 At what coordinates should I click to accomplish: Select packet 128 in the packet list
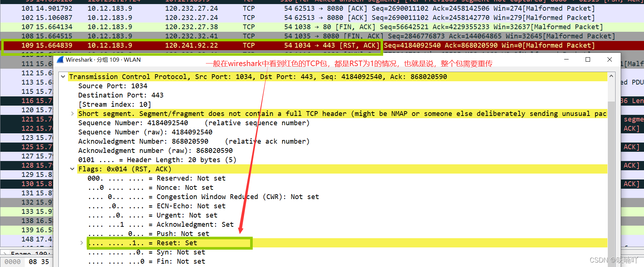pyautogui.click(x=27, y=165)
